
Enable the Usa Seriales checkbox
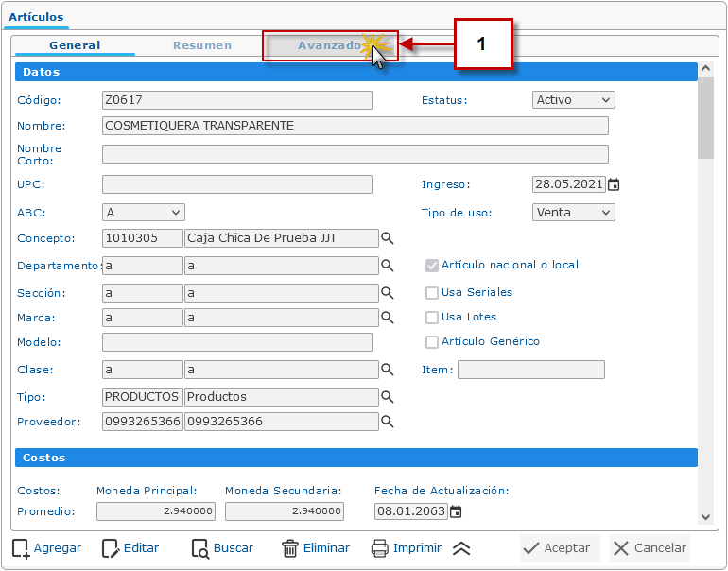(x=432, y=293)
